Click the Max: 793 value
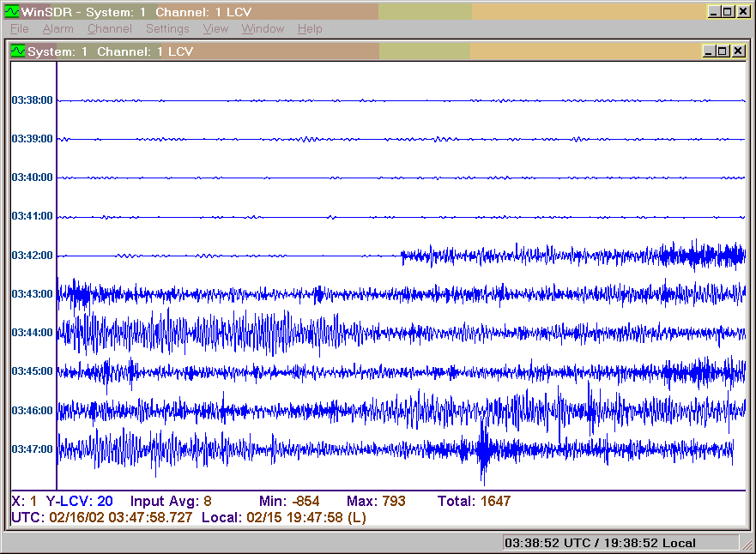Viewport: 756px width, 554px height. pos(376,502)
